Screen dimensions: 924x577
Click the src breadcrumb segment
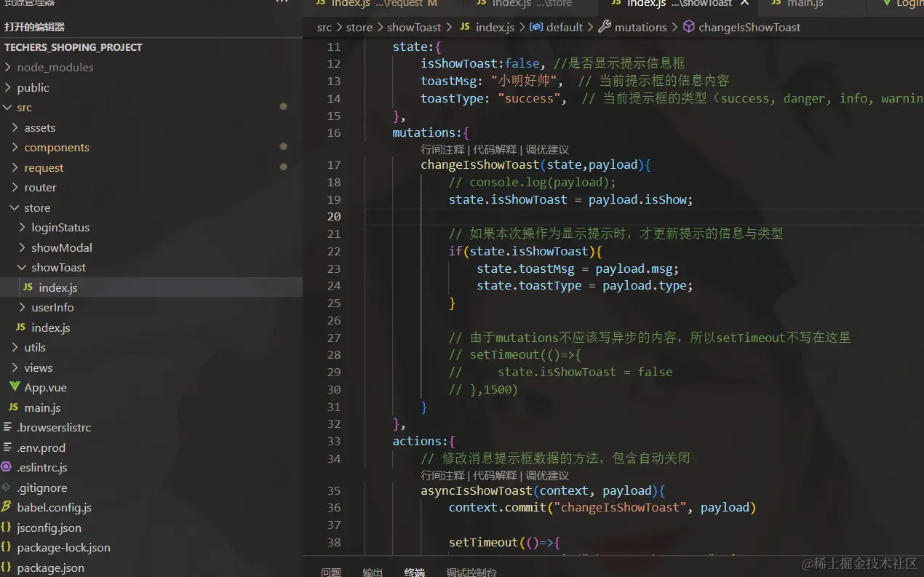(x=324, y=27)
